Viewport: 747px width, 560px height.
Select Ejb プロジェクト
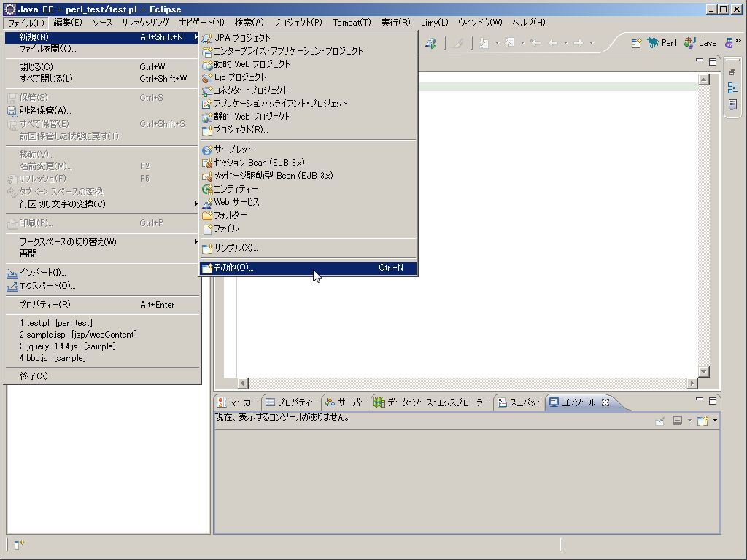pos(309,77)
